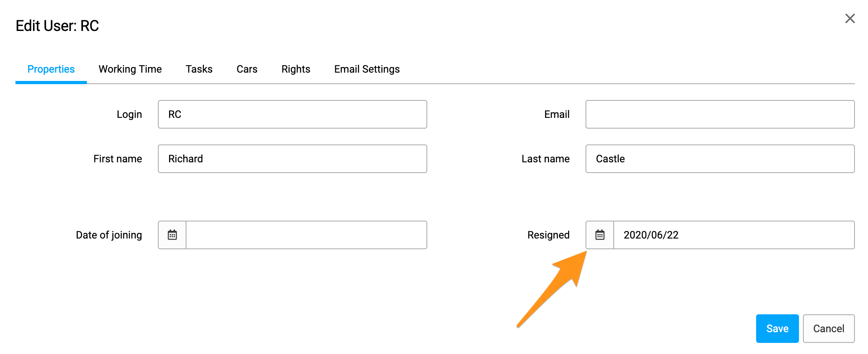Switch to the Working Time tab

[x=130, y=69]
